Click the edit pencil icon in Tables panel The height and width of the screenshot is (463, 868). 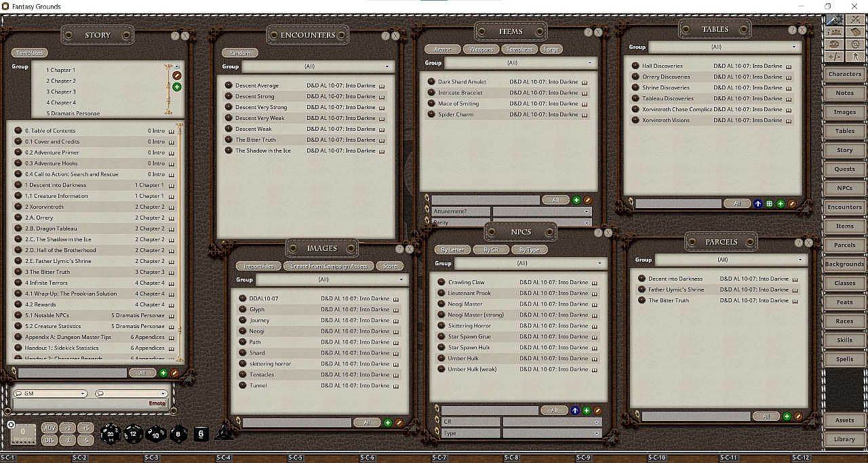click(x=791, y=203)
